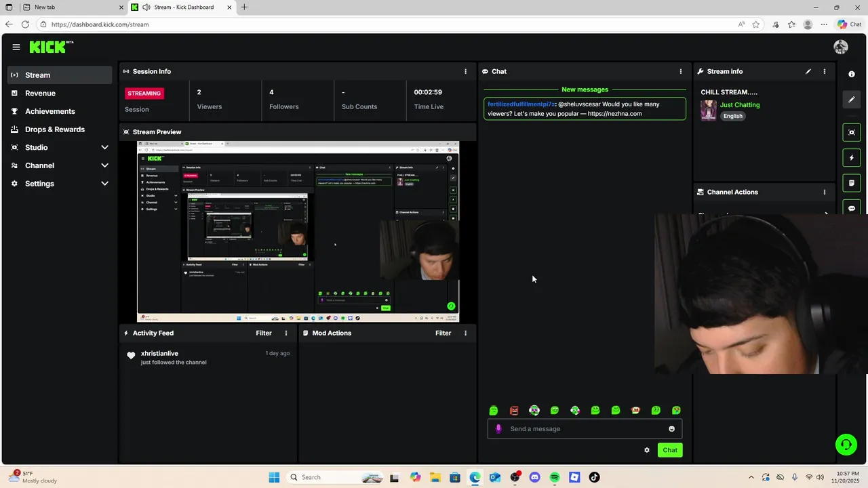
Task: Send message with the green Chat button
Action: [x=670, y=450]
